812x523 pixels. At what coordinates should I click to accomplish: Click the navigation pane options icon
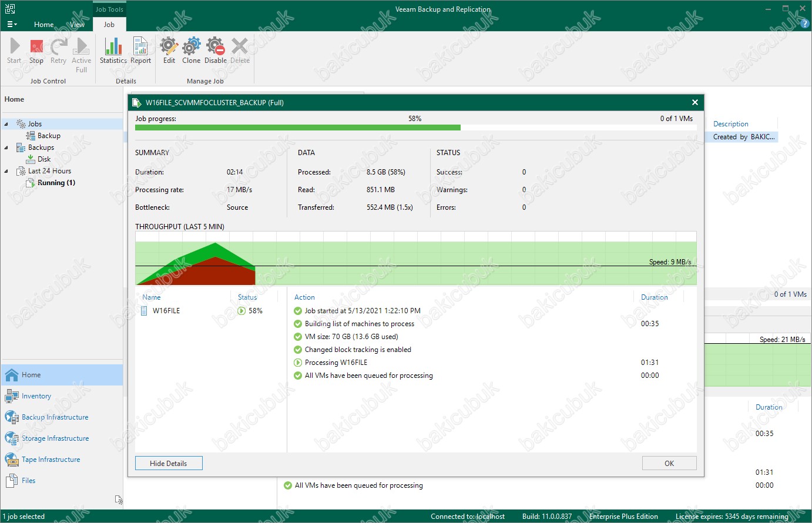(x=119, y=500)
